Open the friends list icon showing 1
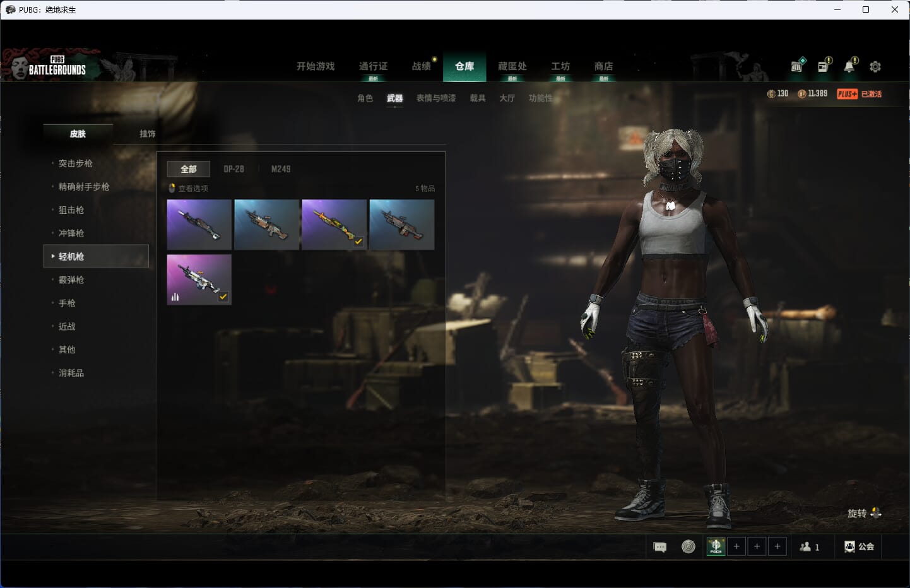910x588 pixels. 810,547
